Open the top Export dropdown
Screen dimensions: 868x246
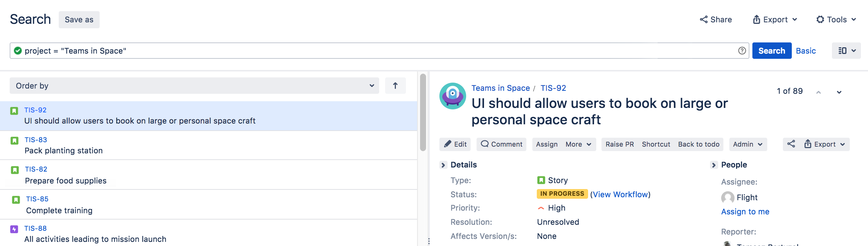pos(775,19)
